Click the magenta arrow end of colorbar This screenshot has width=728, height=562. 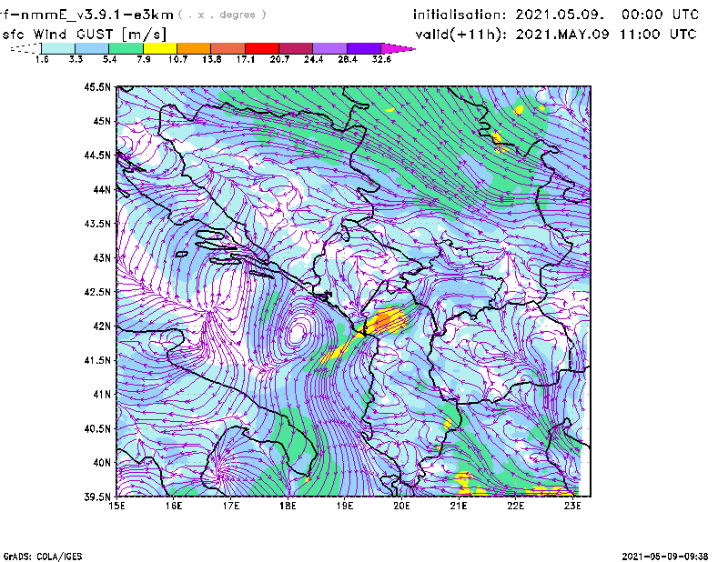tap(398, 48)
